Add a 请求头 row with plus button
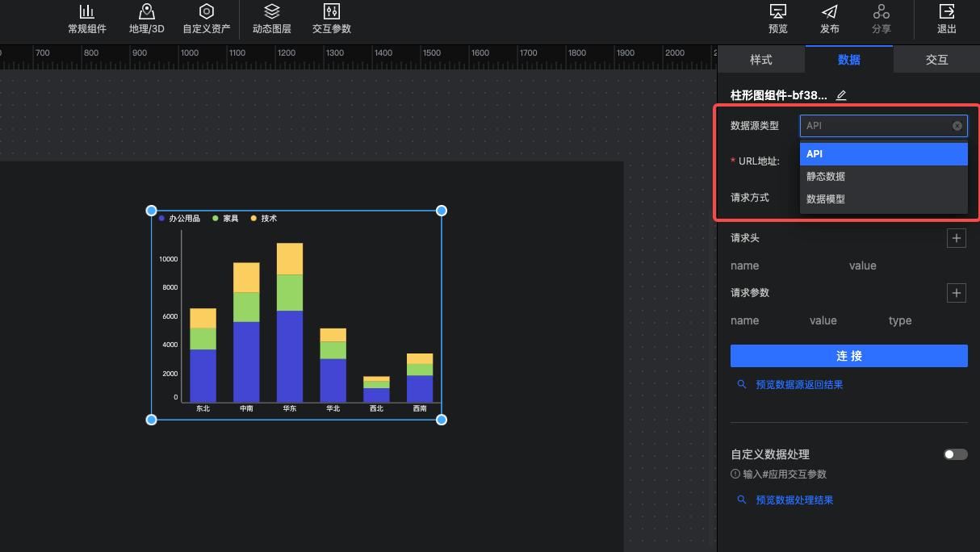The width and height of the screenshot is (980, 552). pyautogui.click(x=957, y=238)
